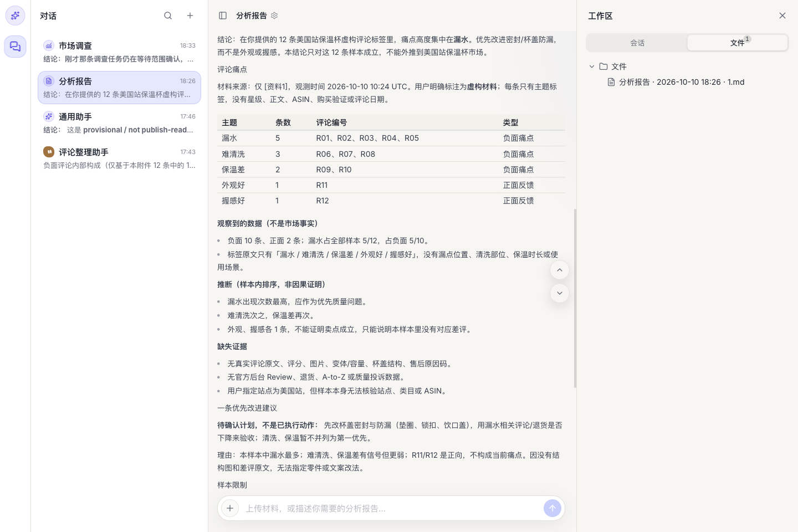
Task: Click the plus attachment button in the input box
Action: 230,508
